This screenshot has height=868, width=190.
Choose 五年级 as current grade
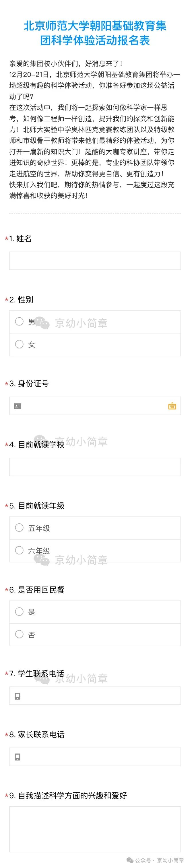(20, 528)
